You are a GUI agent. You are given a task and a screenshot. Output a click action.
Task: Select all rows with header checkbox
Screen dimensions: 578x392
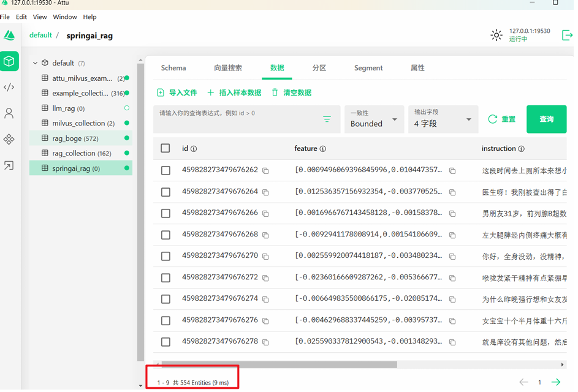coord(165,148)
